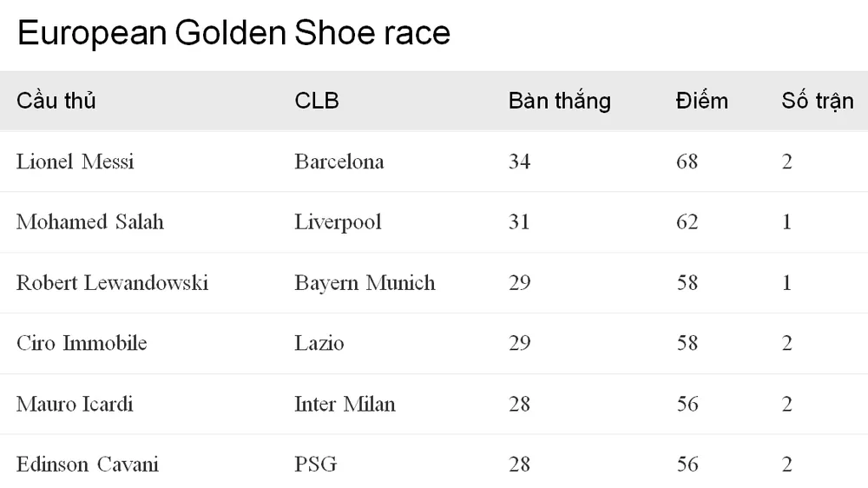Image resolution: width=868 pixels, height=488 pixels.
Task: Select the Mohamed Salah player name
Action: click(89, 222)
